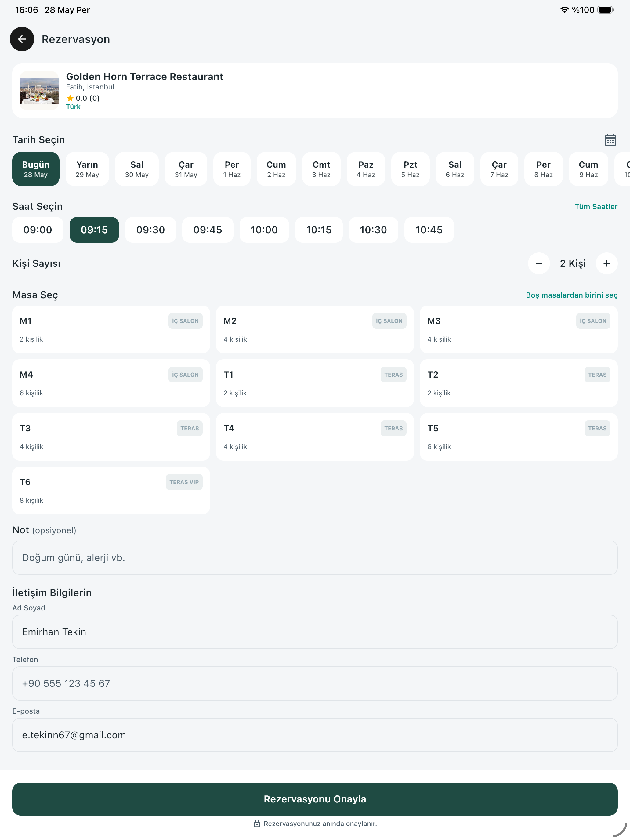This screenshot has width=630, height=840.
Task: Open the calendar date picker icon
Action: [610, 140]
